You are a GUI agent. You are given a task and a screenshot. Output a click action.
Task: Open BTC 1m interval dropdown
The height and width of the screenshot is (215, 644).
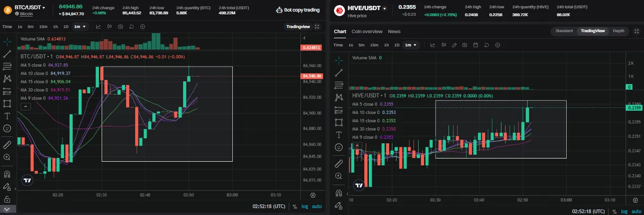pyautogui.click(x=79, y=27)
